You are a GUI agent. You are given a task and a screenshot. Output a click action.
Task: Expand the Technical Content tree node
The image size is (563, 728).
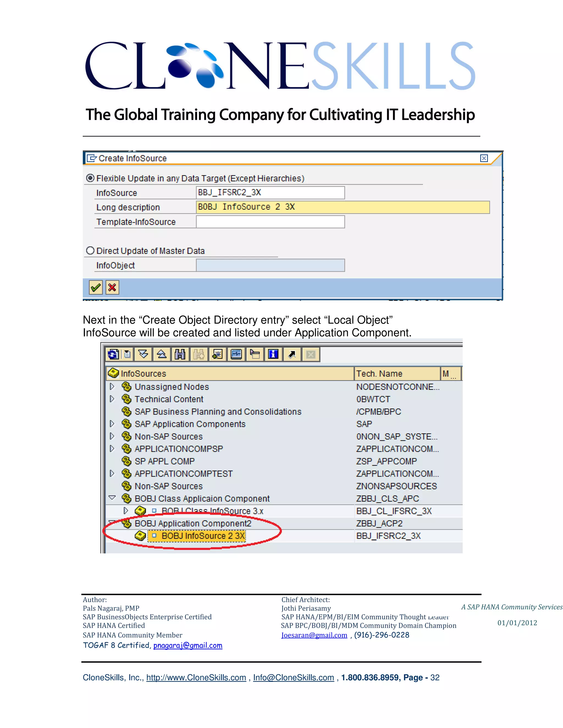[x=112, y=399]
